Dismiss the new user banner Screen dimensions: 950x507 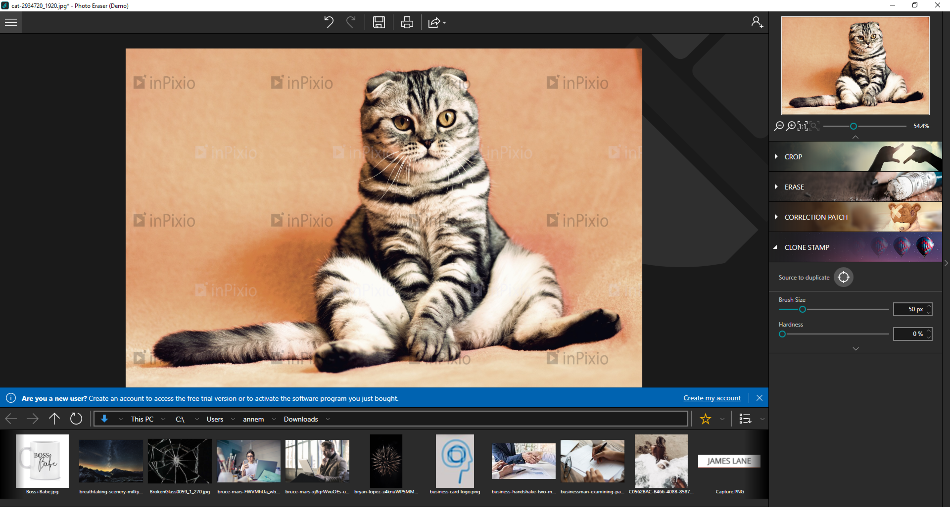[x=759, y=398]
